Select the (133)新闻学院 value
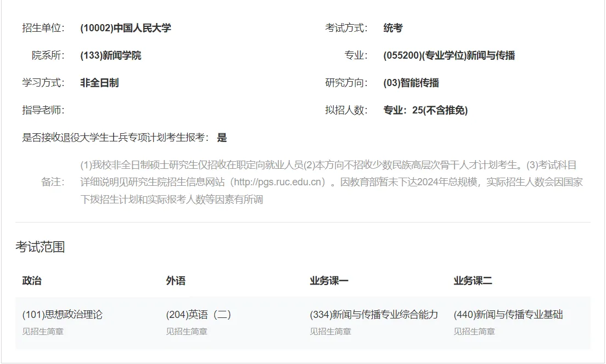The width and height of the screenshot is (606, 364). (111, 55)
